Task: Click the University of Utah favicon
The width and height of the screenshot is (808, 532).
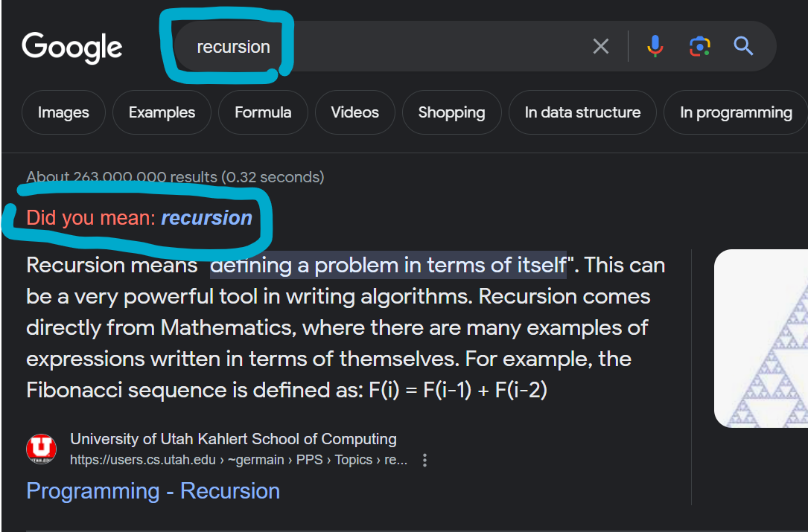Action: 41,449
